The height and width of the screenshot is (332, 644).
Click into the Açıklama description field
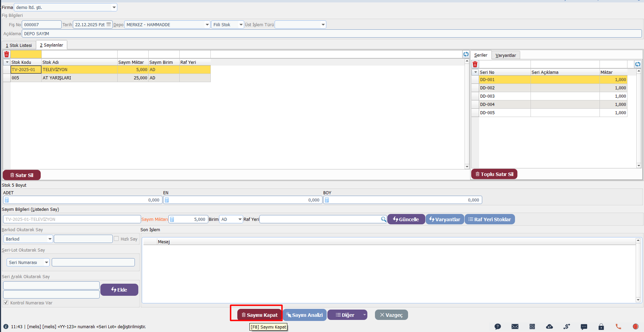tap(331, 34)
